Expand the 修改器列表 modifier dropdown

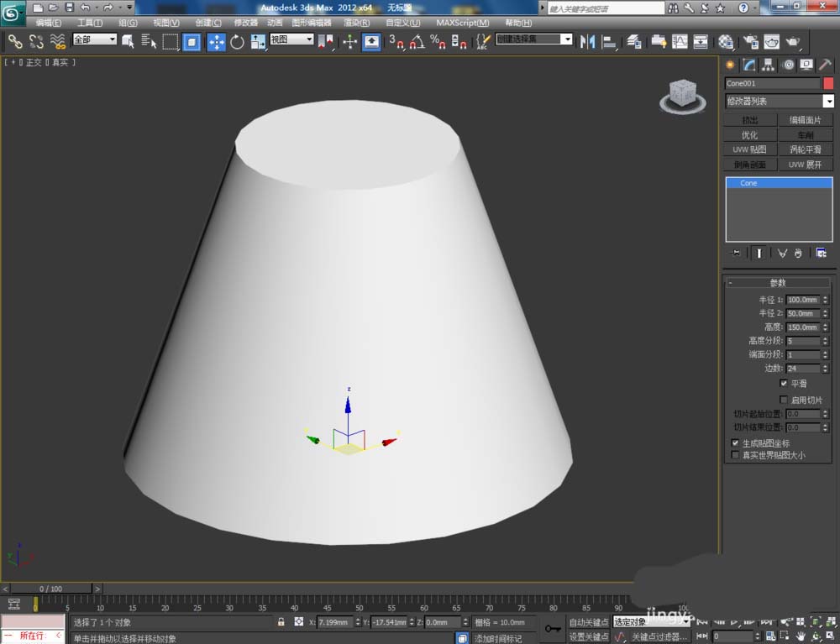click(828, 102)
